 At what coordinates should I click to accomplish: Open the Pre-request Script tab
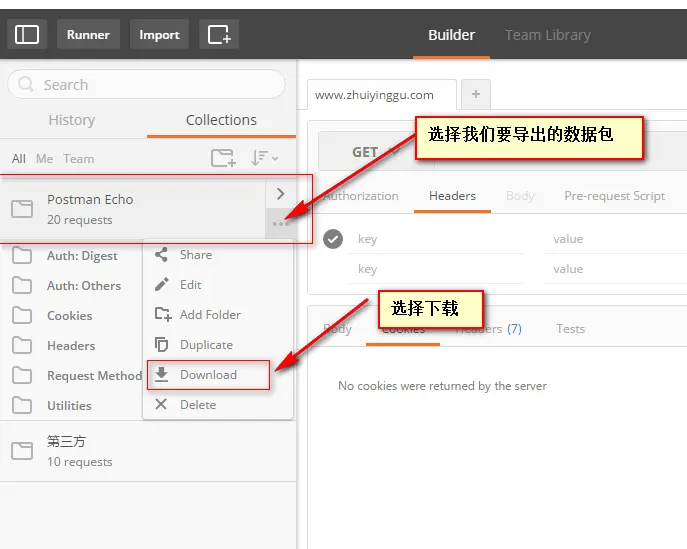tap(614, 196)
